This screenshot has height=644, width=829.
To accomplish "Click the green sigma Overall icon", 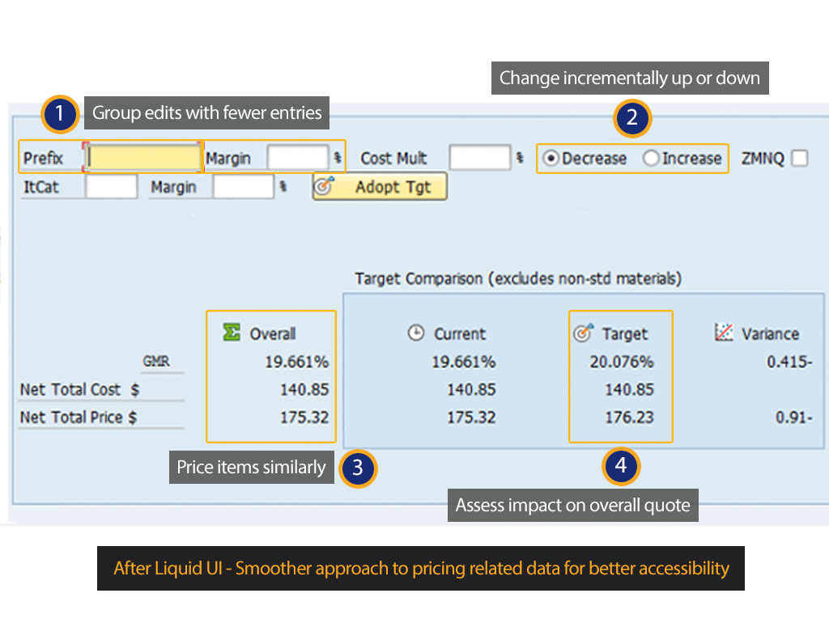I will [x=232, y=333].
